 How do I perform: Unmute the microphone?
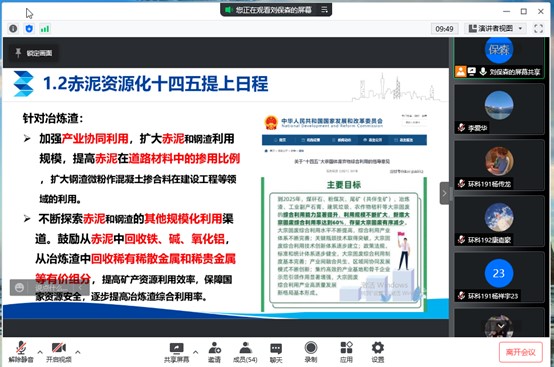click(x=21, y=352)
